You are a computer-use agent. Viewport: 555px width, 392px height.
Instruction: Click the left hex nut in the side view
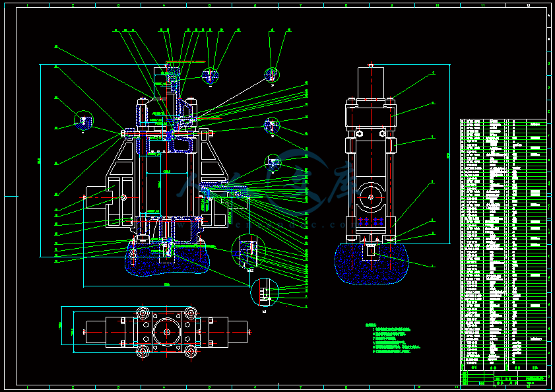tap(359, 133)
